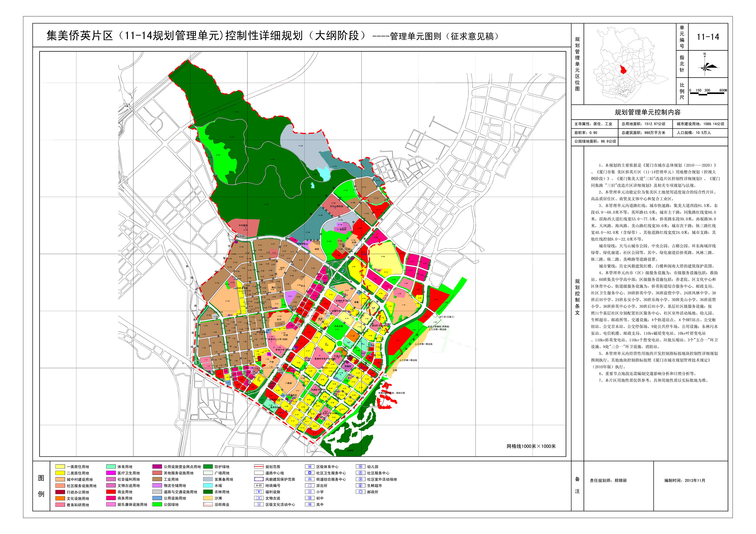Image resolution: width=756 pixels, height=534 pixels.
Task: Click the 规划管理单元控制内容 heading
Action: 648,112
